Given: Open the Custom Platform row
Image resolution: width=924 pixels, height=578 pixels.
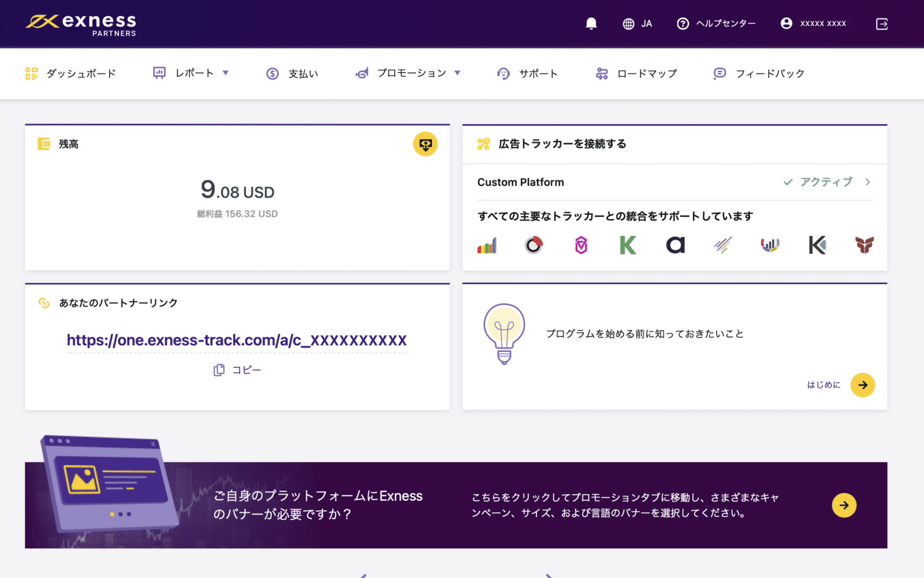Looking at the screenshot, I should [675, 182].
